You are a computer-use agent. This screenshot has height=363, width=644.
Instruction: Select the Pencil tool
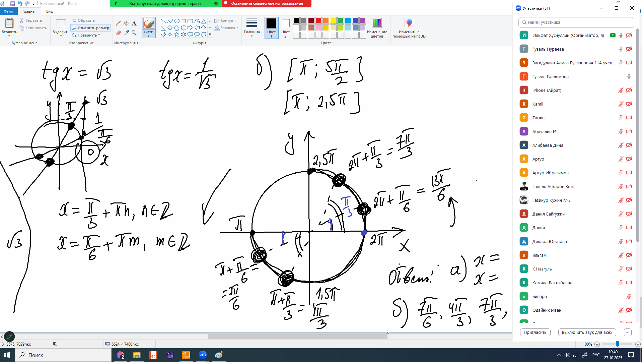click(x=118, y=23)
